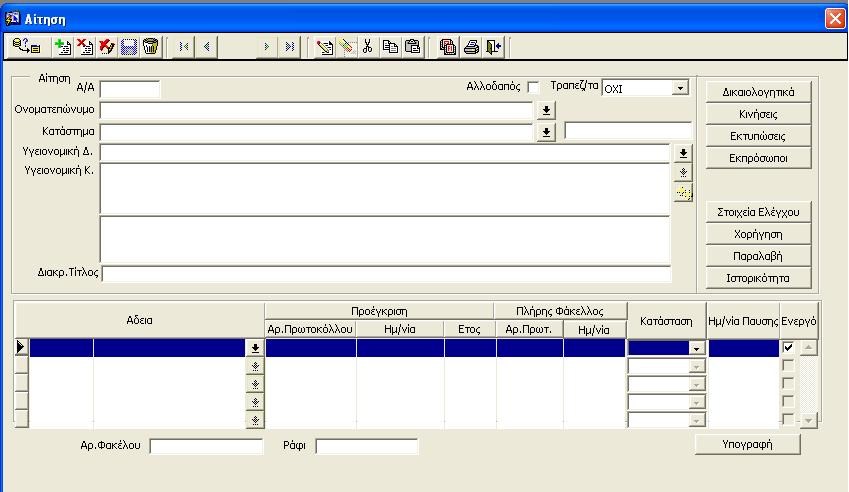Click the floppy disk save icon
Viewport: 849px width, 492px height.
pos(128,46)
